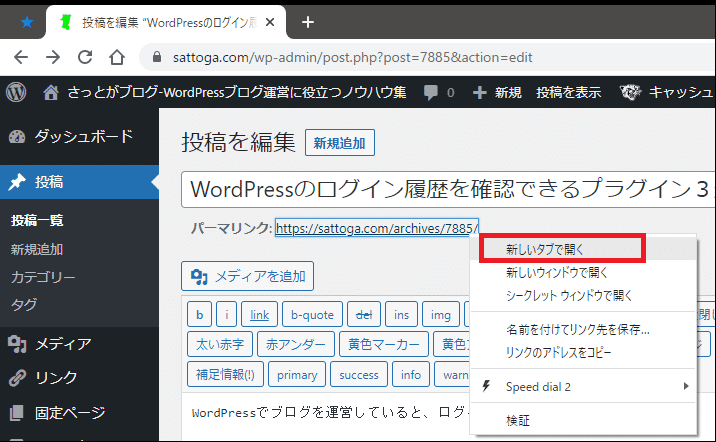Click the success quicktag button
Screen dimensions: 716x442
click(359, 374)
